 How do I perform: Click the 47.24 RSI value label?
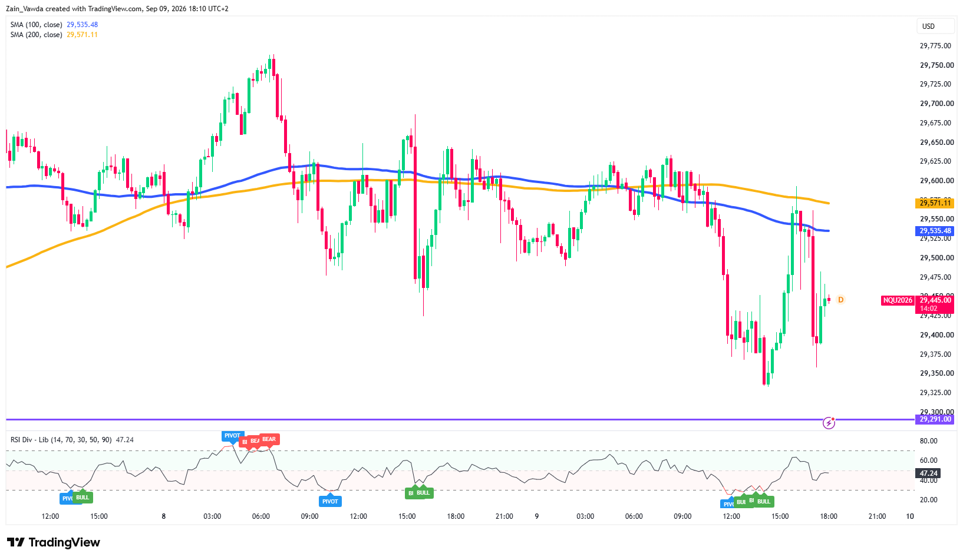point(928,473)
